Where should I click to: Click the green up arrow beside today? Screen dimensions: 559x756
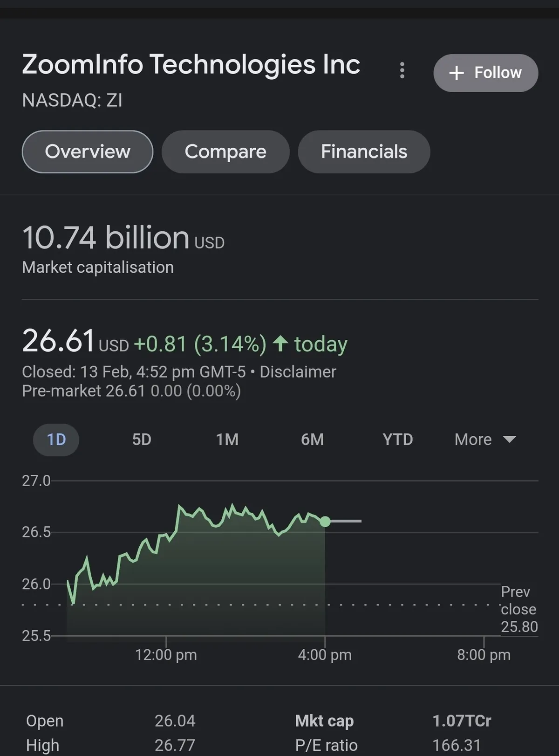click(x=280, y=344)
